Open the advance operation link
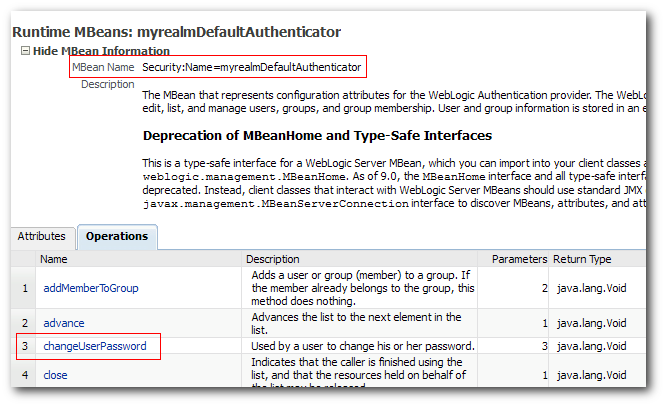Screen dimensions: 665x406 (64, 323)
